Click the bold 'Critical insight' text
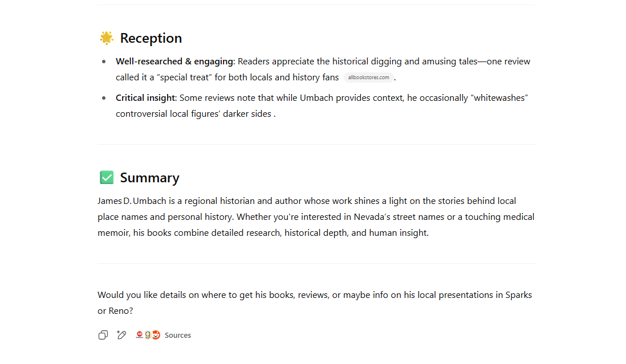Viewport: 626px width, 364px height. click(145, 98)
